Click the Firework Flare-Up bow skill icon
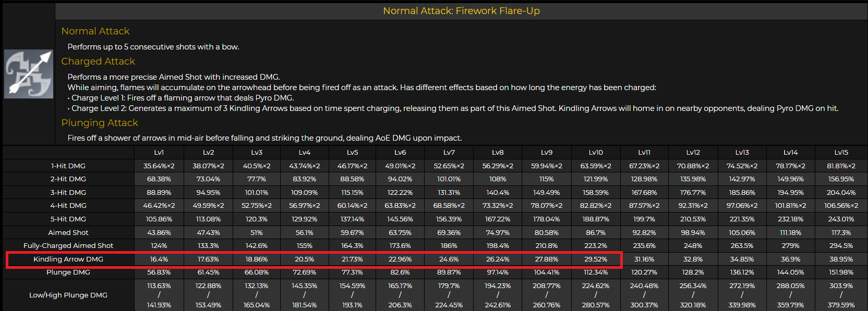Image resolution: width=868 pixels, height=311 pixels. (x=29, y=74)
